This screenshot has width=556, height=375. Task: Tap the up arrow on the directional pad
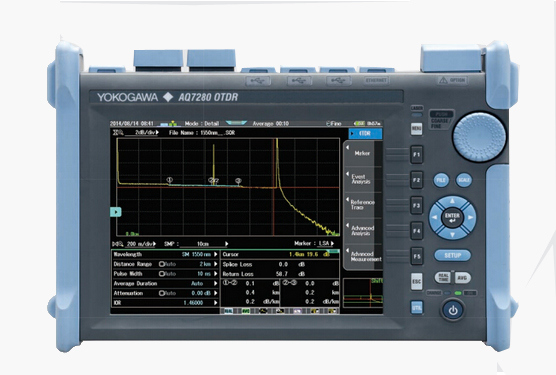coord(452,201)
